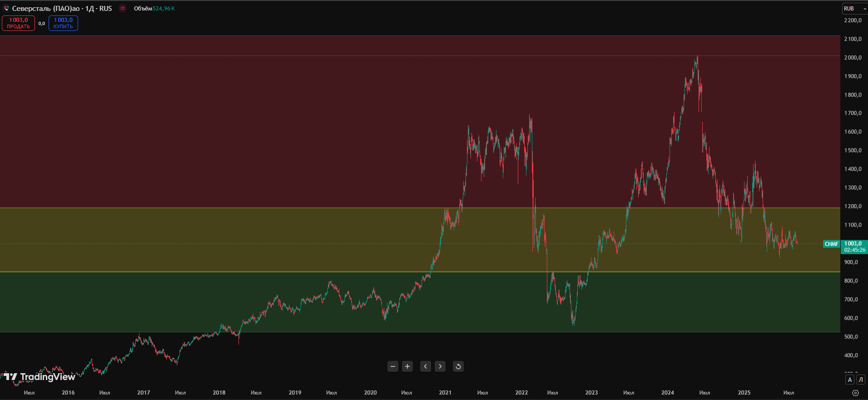Screen dimensions: 868x400
Task: Shift the chart right with arrow button
Action: coord(440,366)
